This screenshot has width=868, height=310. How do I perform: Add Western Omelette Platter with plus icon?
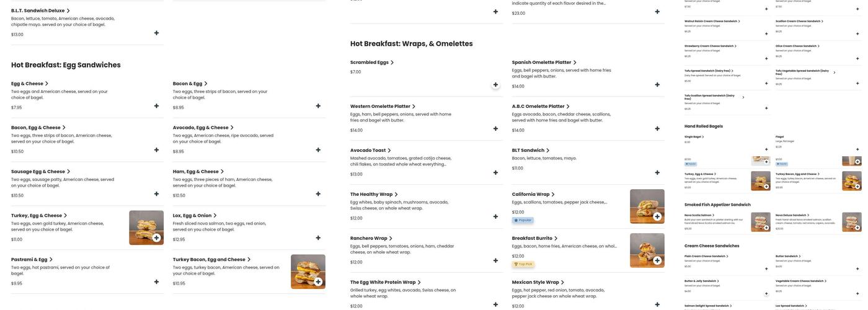[x=495, y=128]
